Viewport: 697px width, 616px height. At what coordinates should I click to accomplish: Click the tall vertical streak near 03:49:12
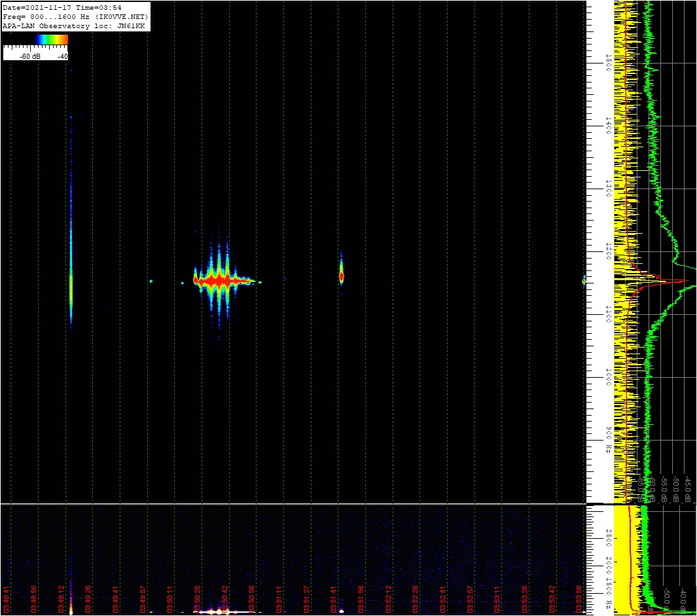[x=71, y=223]
